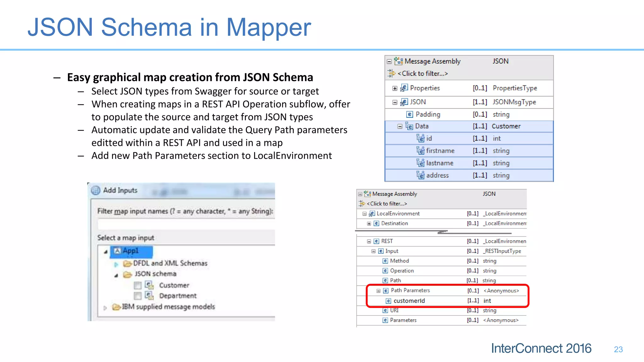The image size is (644, 362).
Task: Click the Message Assembly icon in lower panel
Action: click(367, 194)
